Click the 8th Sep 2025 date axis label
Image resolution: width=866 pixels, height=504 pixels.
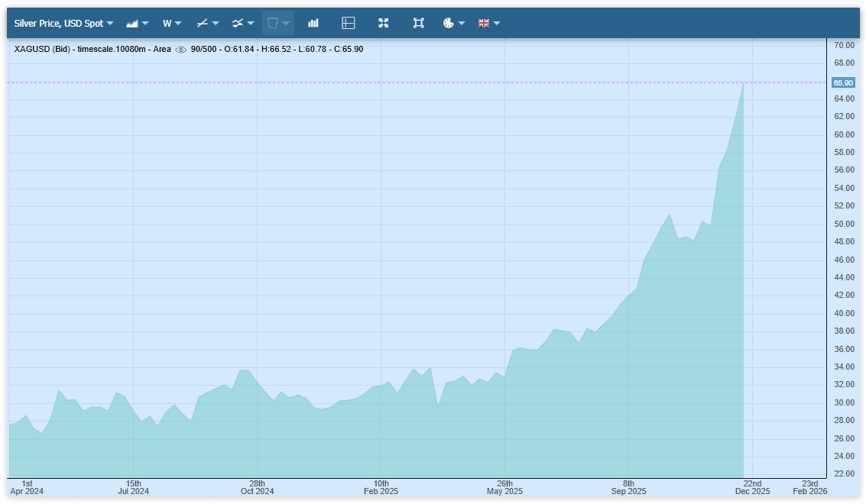(628, 487)
